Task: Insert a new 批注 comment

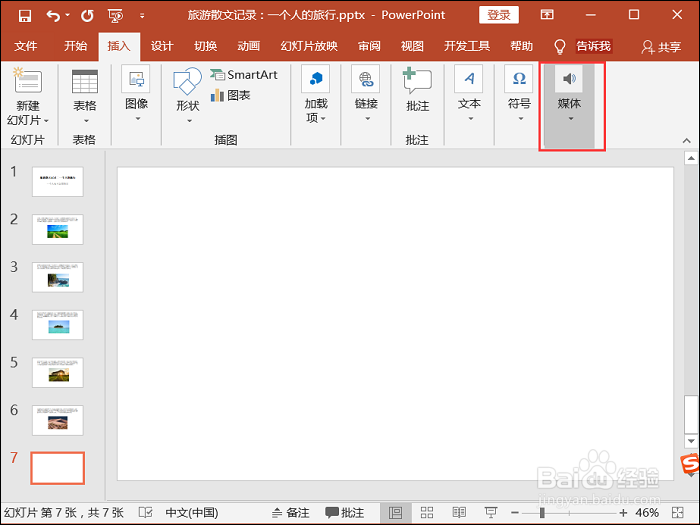Action: (417, 89)
